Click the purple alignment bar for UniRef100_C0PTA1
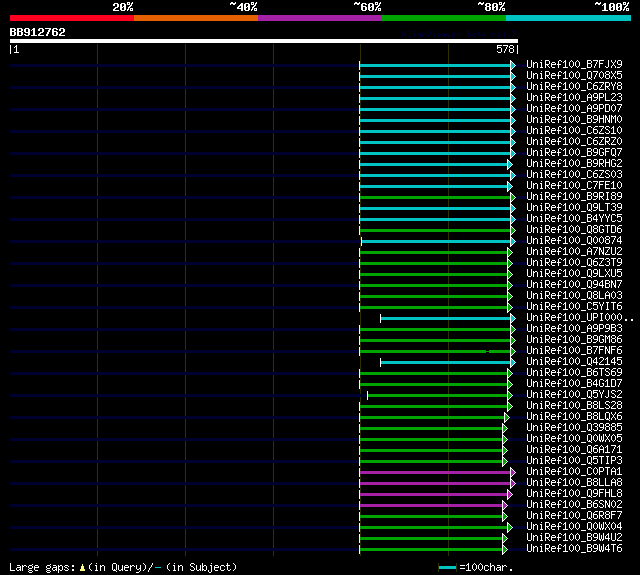This screenshot has width=640, height=575. pos(435,473)
